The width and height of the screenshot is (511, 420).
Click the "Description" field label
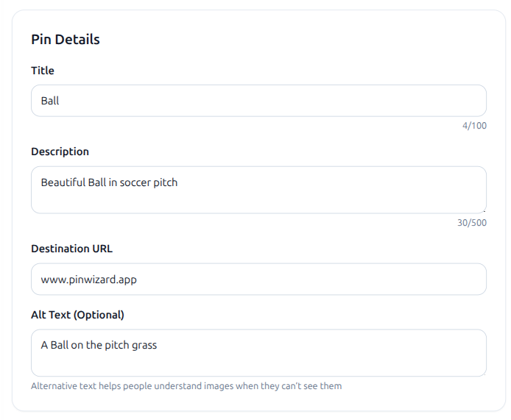[60, 152]
